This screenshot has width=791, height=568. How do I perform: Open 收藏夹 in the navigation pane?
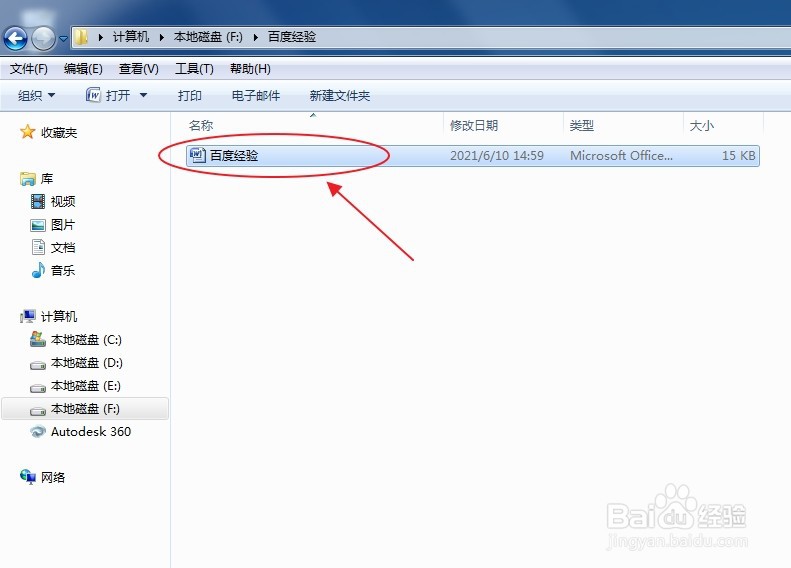click(x=59, y=133)
